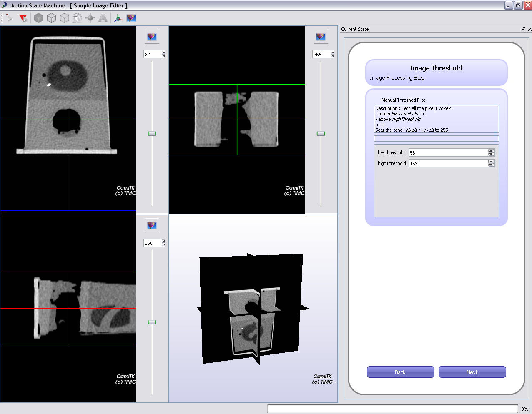This screenshot has width=532, height=414.
Task: Click the Back button
Action: (400, 372)
